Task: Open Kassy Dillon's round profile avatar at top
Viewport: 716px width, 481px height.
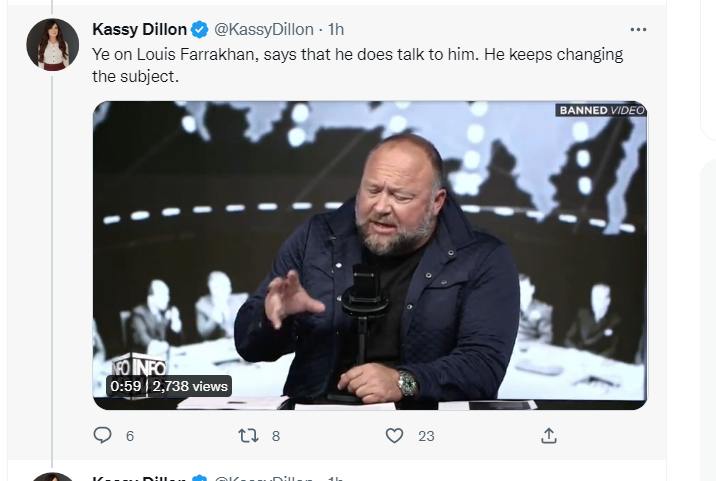Action: coord(53,45)
